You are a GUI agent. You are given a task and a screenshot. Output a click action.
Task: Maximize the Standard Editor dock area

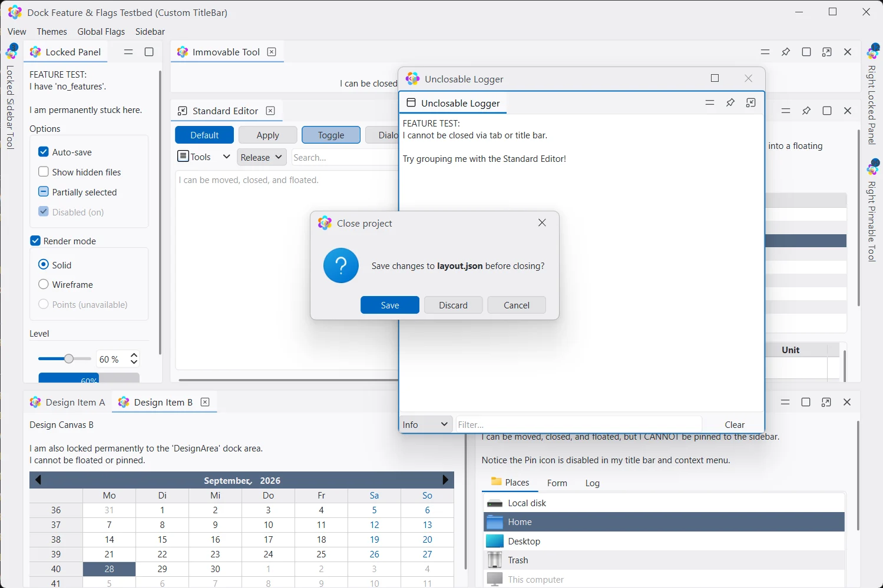827,111
